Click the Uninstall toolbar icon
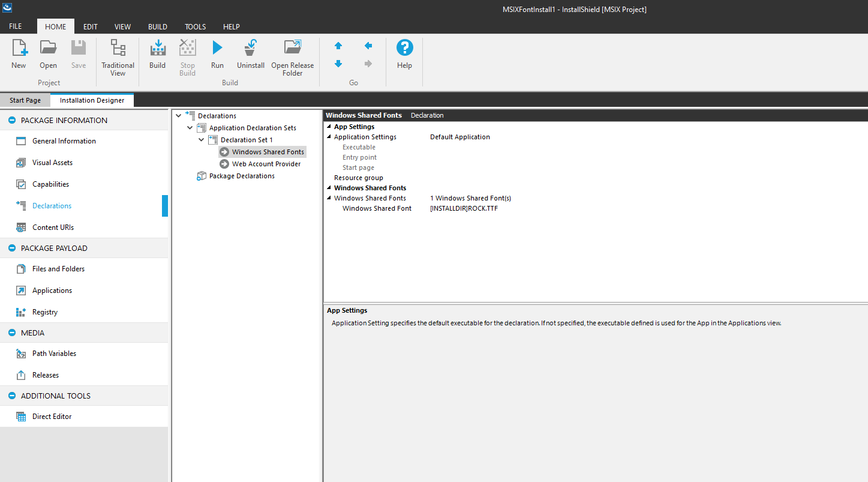The image size is (868, 482). 250,54
